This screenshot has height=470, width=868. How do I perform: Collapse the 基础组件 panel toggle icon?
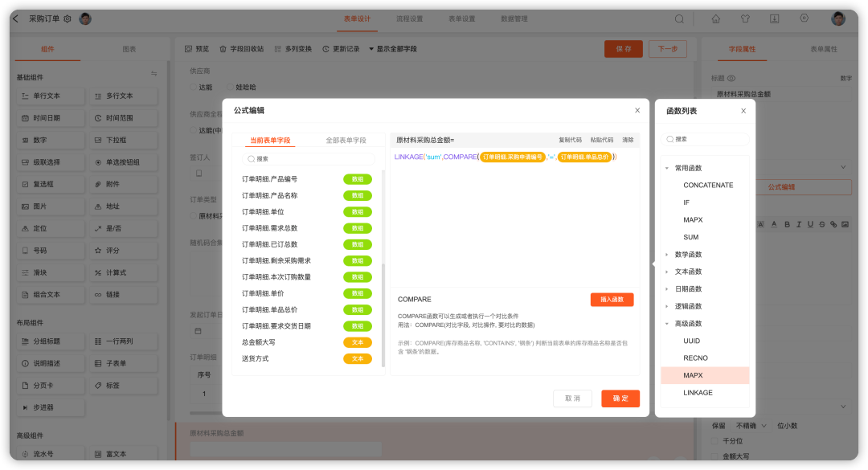tap(154, 74)
